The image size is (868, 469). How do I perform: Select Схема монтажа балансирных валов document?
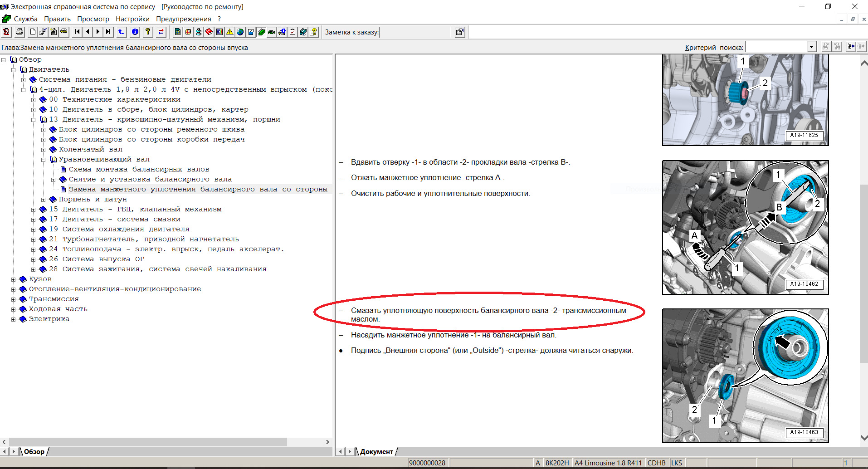click(139, 169)
